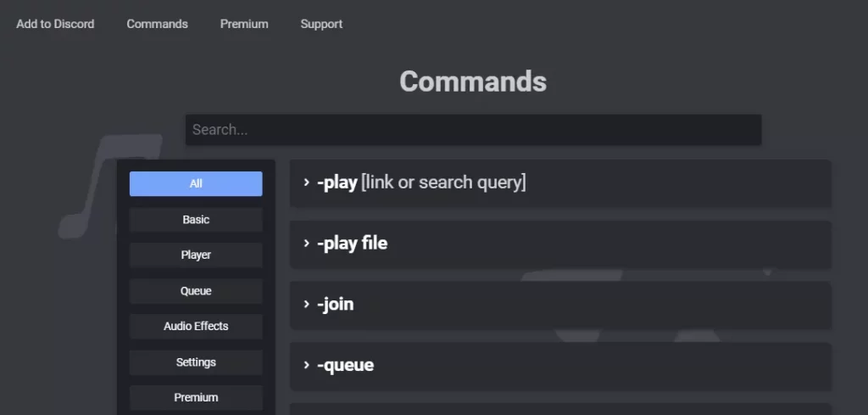Expand the -join command chevron
Screen dimensions: 868x415
point(306,304)
